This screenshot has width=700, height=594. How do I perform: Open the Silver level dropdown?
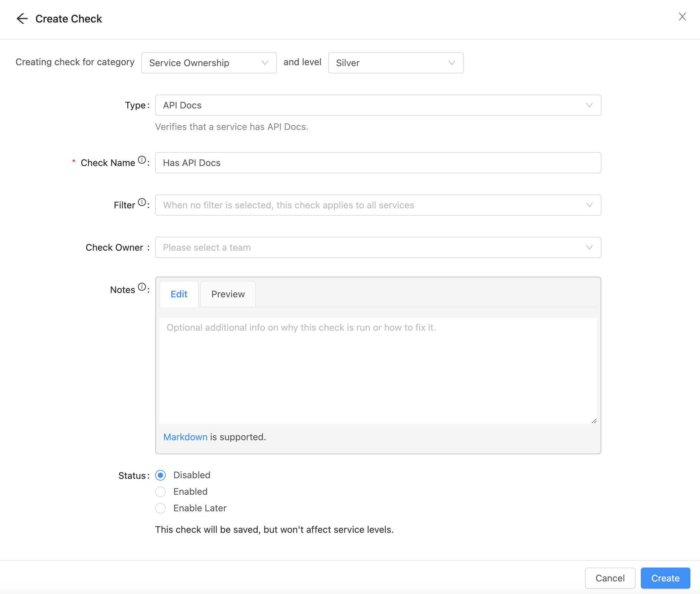(396, 63)
